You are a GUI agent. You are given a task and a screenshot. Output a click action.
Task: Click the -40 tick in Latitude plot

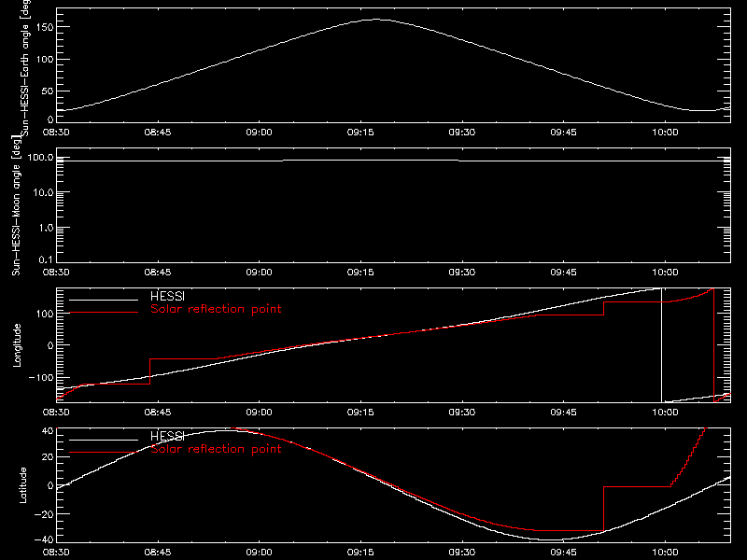[x=44, y=540]
